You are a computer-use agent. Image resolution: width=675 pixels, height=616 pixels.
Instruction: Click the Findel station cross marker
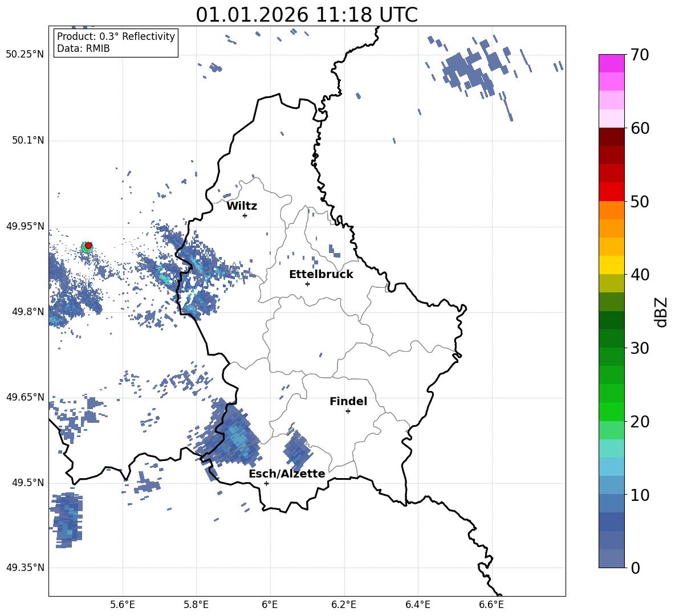(348, 411)
